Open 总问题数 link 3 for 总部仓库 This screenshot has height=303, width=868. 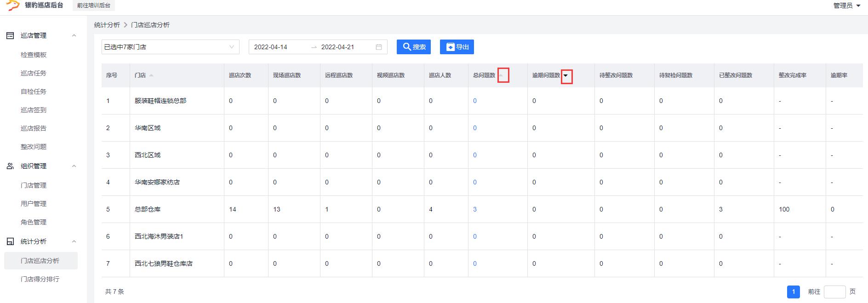tap(475, 209)
